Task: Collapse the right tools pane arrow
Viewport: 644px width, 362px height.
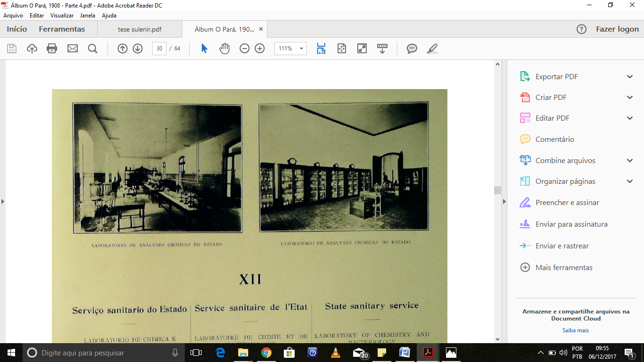Action: (504, 202)
